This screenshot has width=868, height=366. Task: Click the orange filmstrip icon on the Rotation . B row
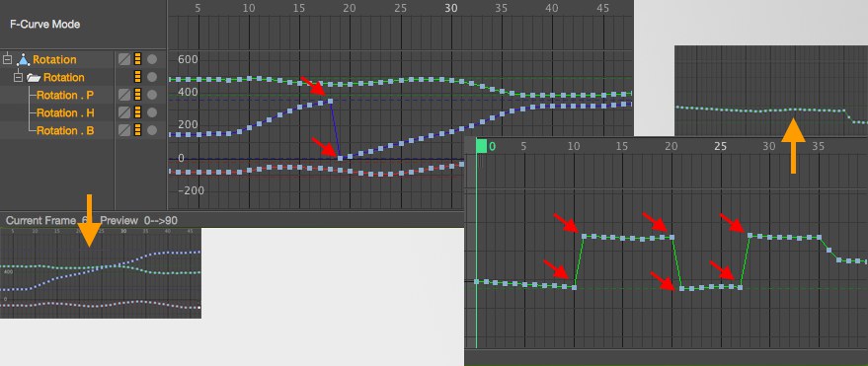tap(138, 131)
